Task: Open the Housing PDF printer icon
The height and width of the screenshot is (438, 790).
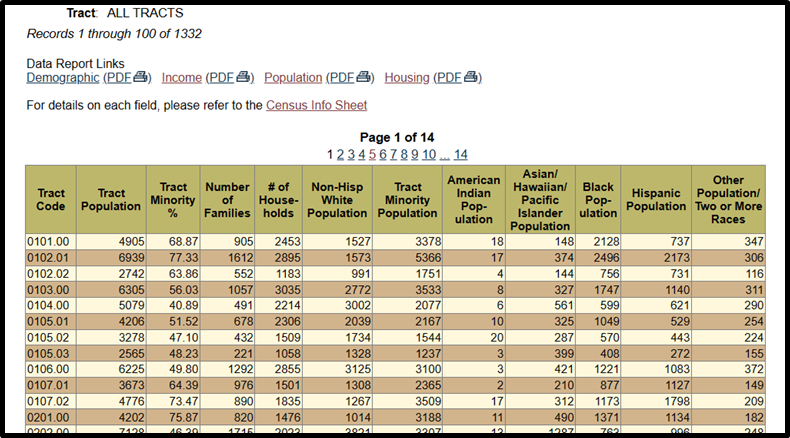Action: pyautogui.click(x=473, y=78)
